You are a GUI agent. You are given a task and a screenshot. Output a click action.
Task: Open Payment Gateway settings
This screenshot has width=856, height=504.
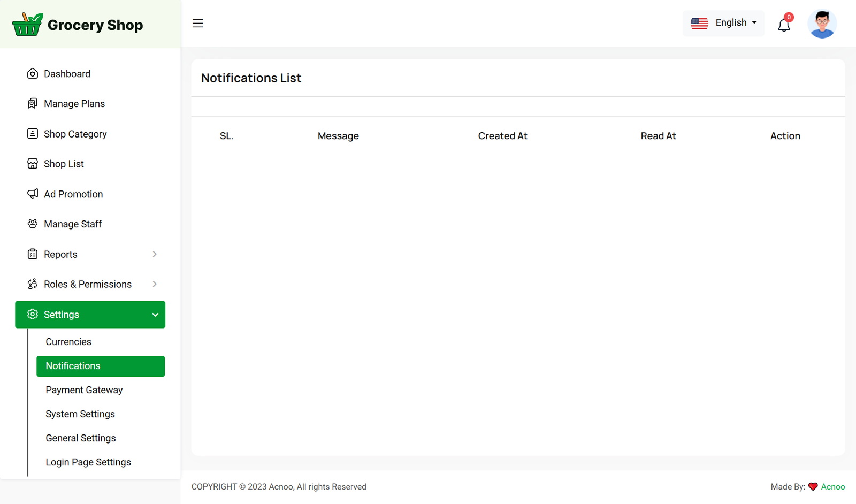coord(84,390)
